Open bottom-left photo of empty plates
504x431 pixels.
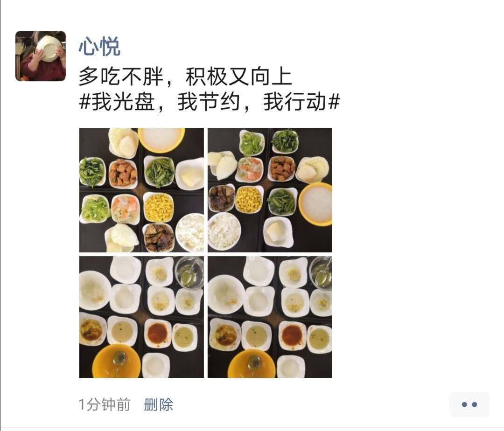pyautogui.click(x=141, y=317)
